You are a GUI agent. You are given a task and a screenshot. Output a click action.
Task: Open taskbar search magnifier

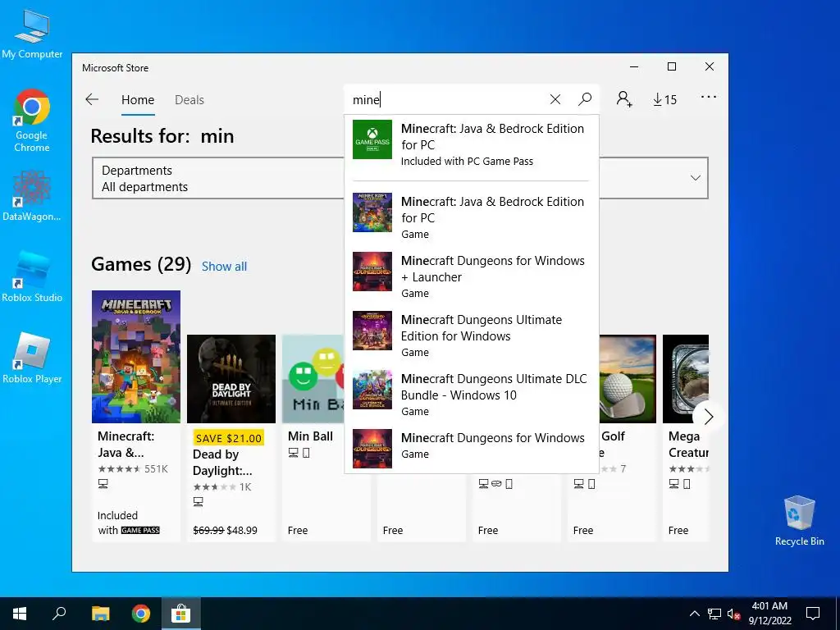point(59,614)
